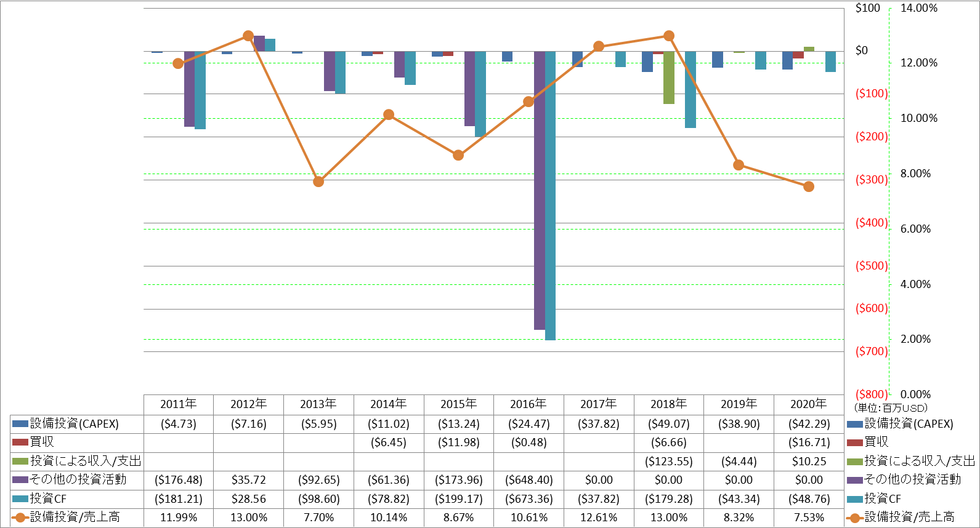Click the orange line marker for 2014
Image resolution: width=980 pixels, height=528 pixels.
coord(389,114)
